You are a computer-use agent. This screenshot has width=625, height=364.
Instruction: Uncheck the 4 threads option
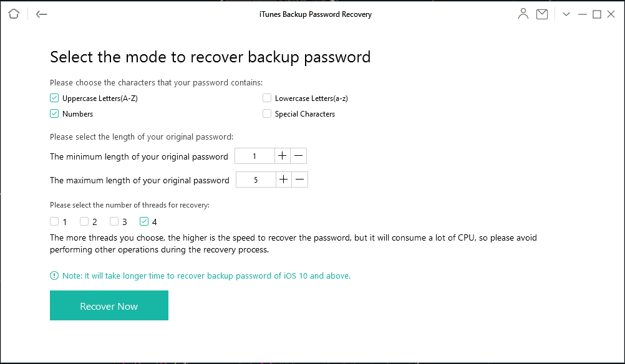[x=144, y=221]
